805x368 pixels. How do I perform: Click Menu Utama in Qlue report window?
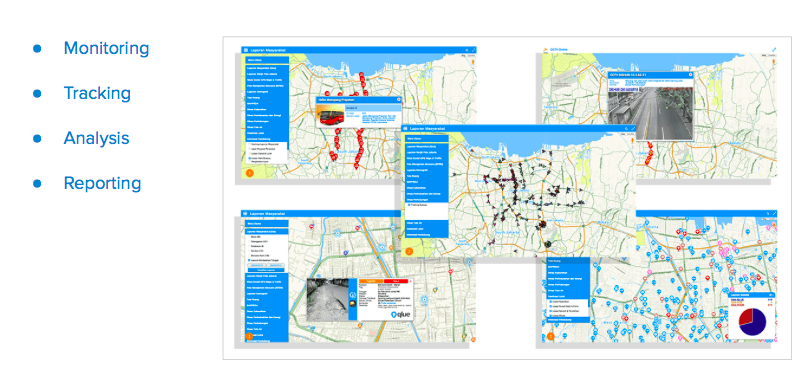click(267, 223)
